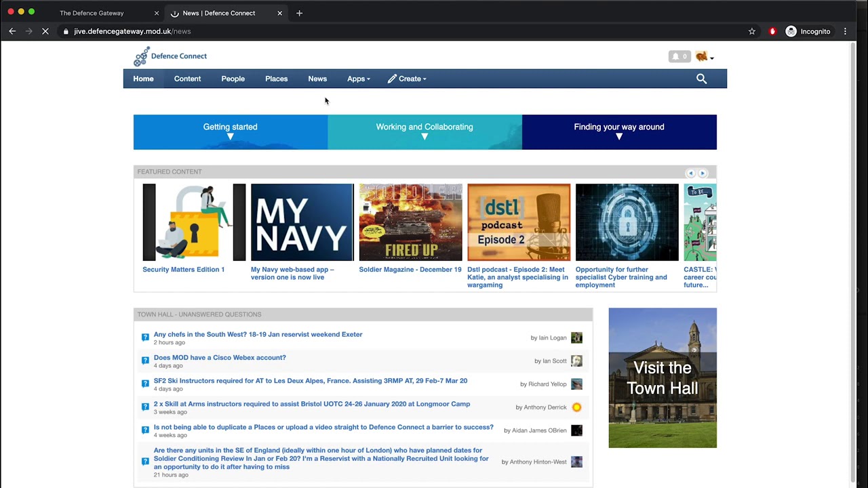Open Skill at Arms instructors question link
The height and width of the screenshot is (488, 868).
coord(312,404)
